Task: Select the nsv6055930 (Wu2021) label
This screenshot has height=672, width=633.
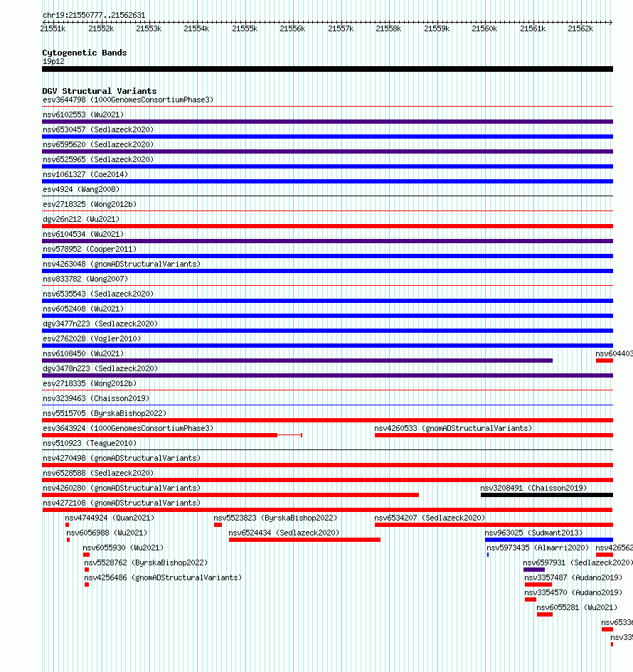Action: click(123, 548)
